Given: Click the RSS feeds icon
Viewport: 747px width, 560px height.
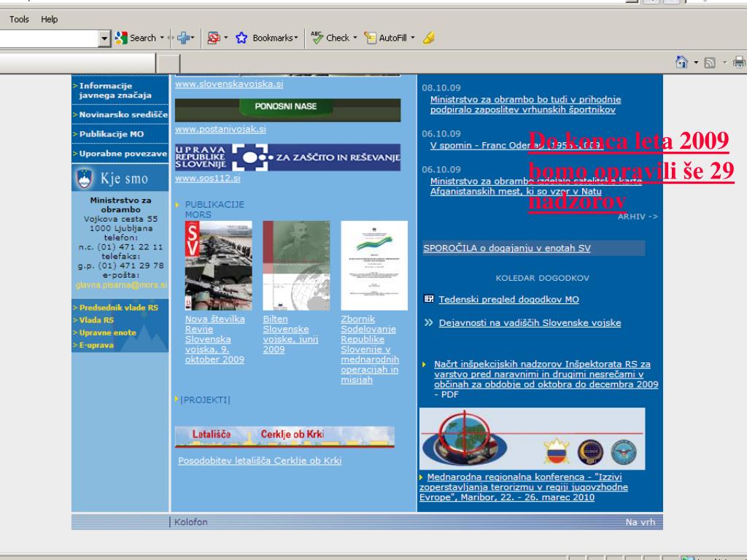Looking at the screenshot, I should 710,63.
